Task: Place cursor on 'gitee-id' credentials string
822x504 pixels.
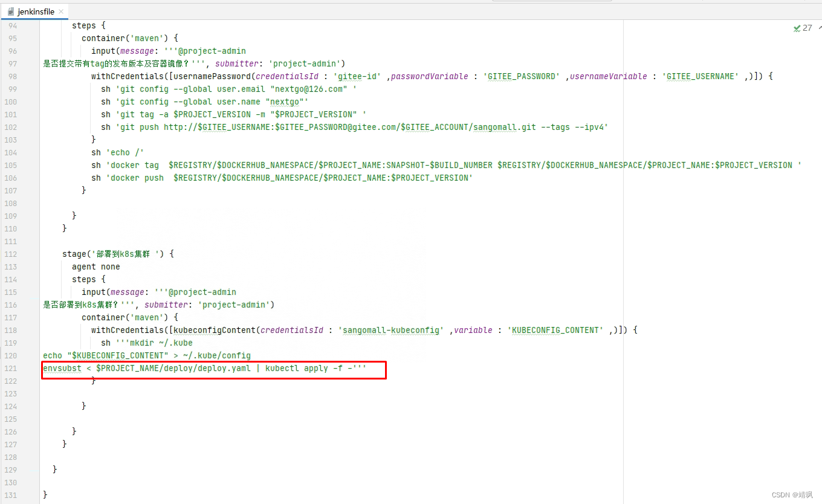Action: (x=357, y=76)
